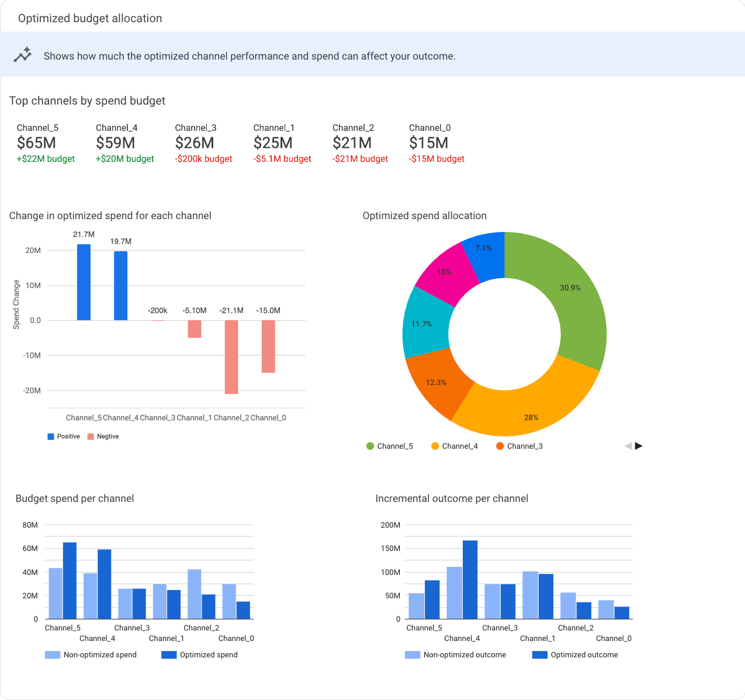Click the -21.1M pink bar for Channel_2

(231, 357)
